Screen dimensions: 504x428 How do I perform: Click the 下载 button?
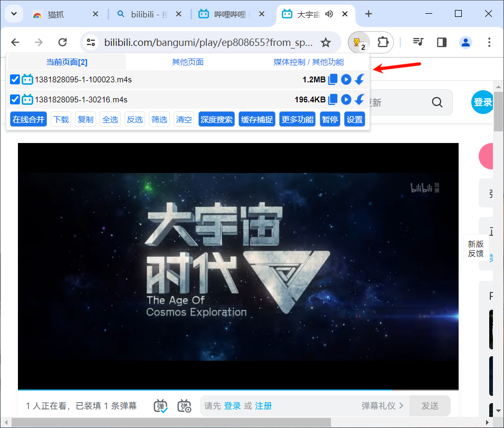point(61,119)
